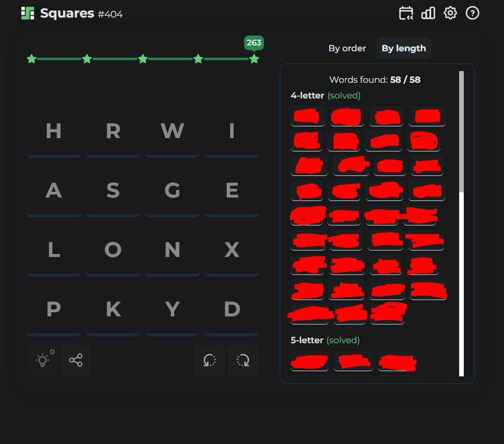Select the O letter tile

(x=113, y=250)
